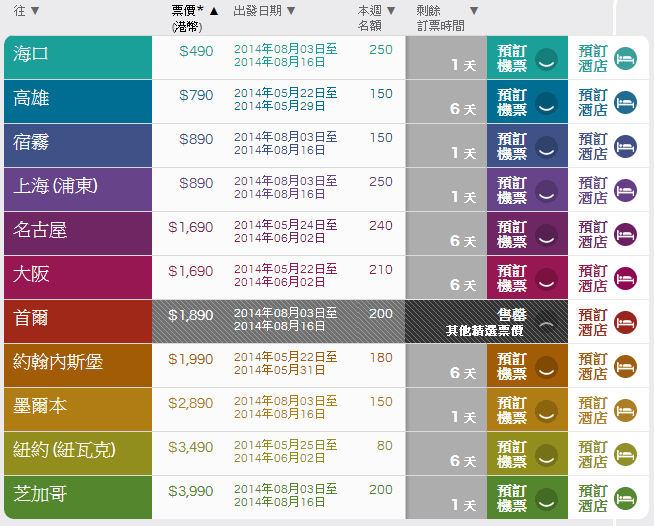
Task: Click the hotel bed icon for 首爾
Action: 625,322
